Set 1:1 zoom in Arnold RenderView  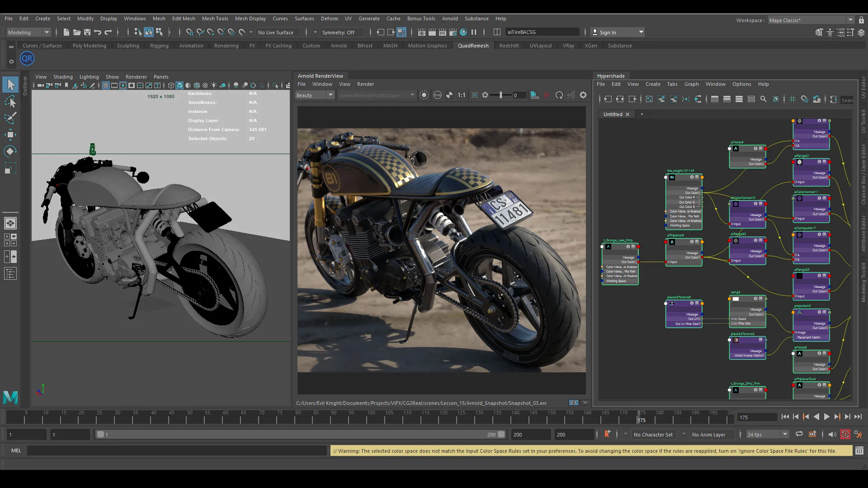coord(462,95)
